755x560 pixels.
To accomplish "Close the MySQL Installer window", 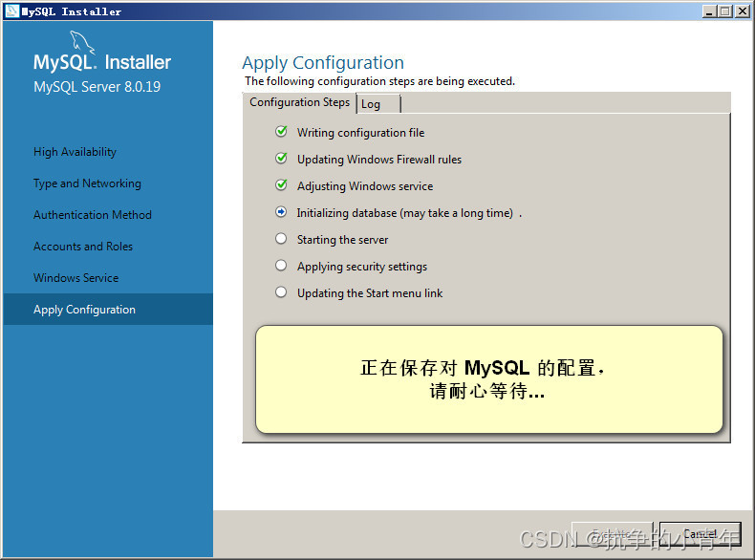I will point(742,11).
